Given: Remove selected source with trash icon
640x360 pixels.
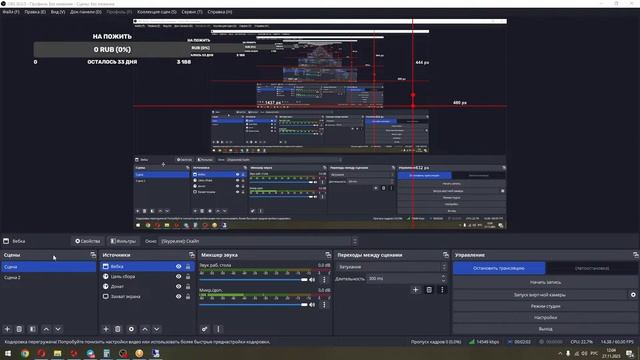Looking at the screenshot, I should click(x=118, y=329).
